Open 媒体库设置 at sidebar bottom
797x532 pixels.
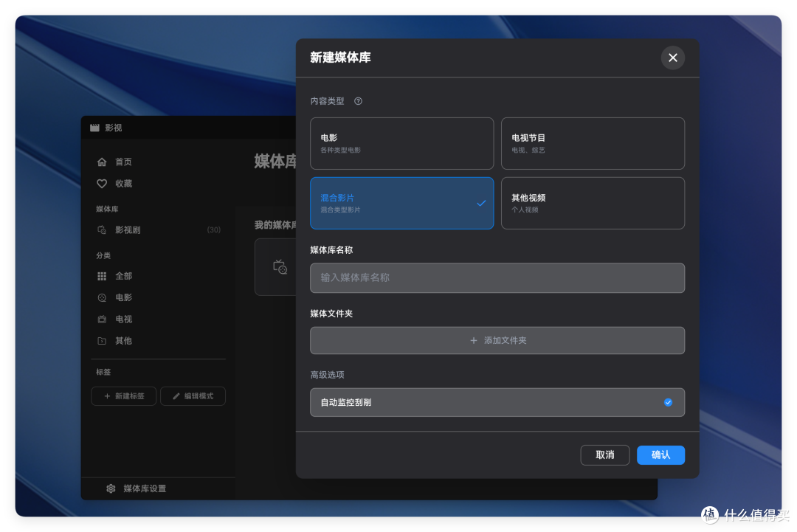click(x=145, y=488)
